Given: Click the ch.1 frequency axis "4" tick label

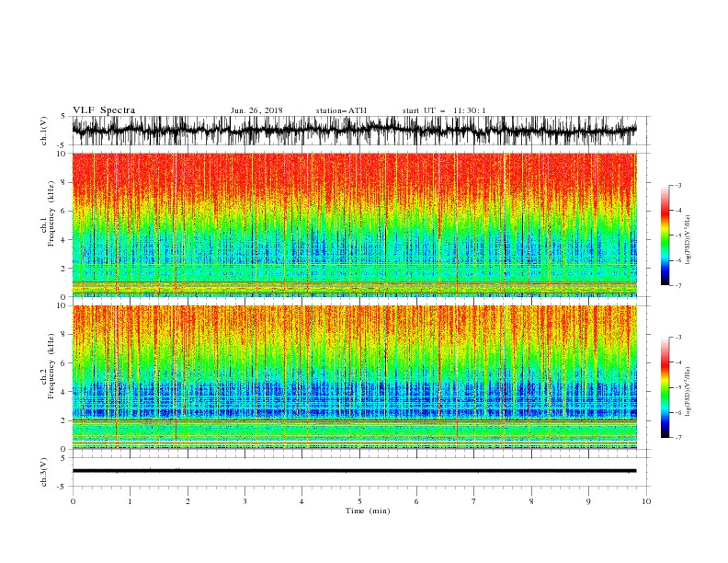Looking at the screenshot, I should coord(63,240).
